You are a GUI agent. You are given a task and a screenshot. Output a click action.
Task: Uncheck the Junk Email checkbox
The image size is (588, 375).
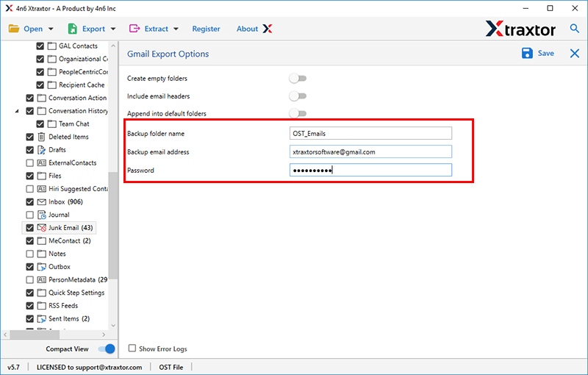click(x=29, y=228)
